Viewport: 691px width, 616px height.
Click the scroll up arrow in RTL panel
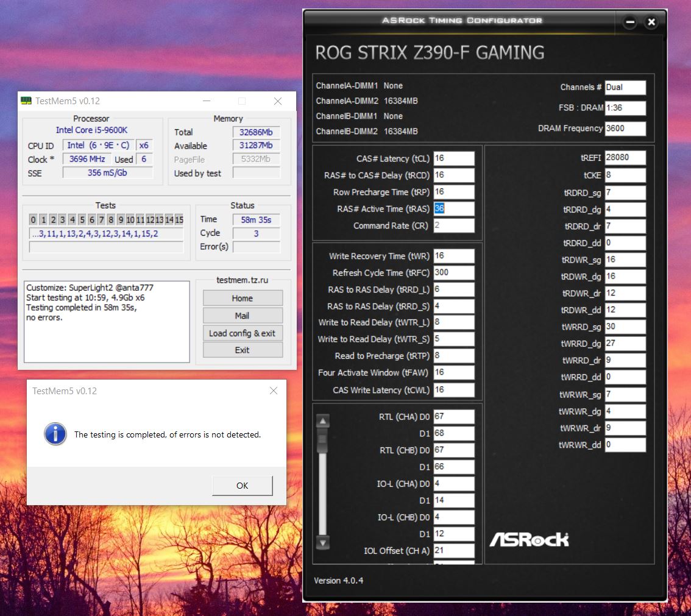[322, 421]
